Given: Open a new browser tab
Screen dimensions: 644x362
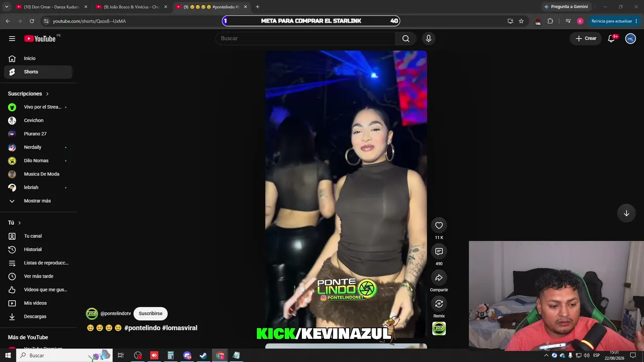Looking at the screenshot, I should pos(258,7).
